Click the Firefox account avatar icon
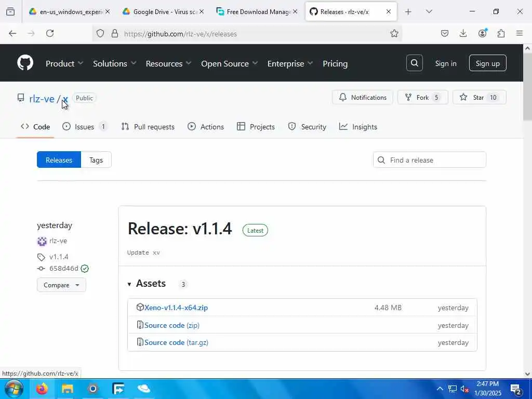The height and width of the screenshot is (399, 532). (482, 33)
